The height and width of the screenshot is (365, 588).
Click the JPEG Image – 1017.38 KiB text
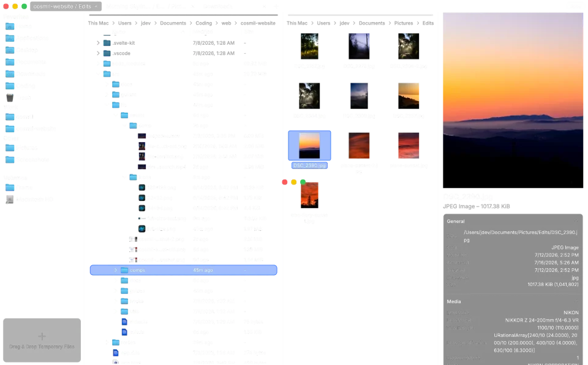[477, 206]
